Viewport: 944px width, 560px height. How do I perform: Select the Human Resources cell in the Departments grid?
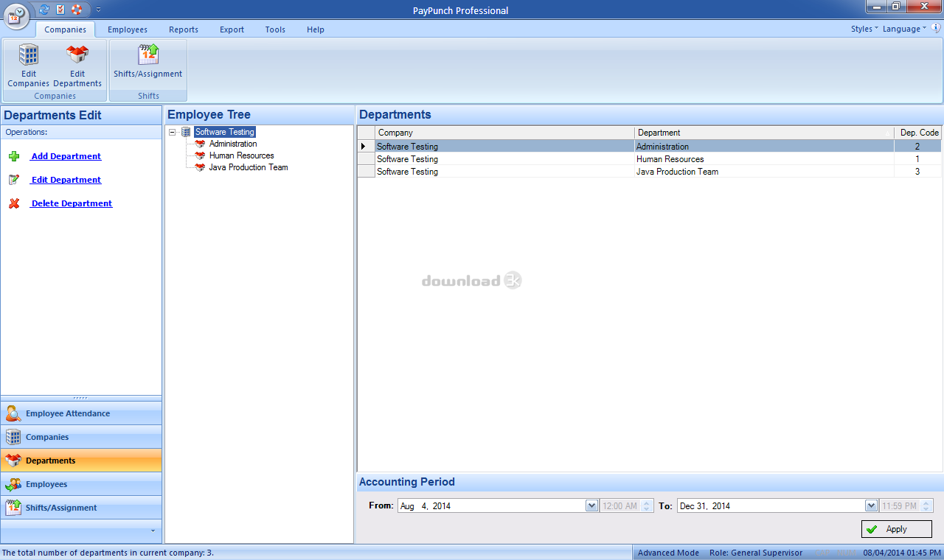pyautogui.click(x=764, y=159)
